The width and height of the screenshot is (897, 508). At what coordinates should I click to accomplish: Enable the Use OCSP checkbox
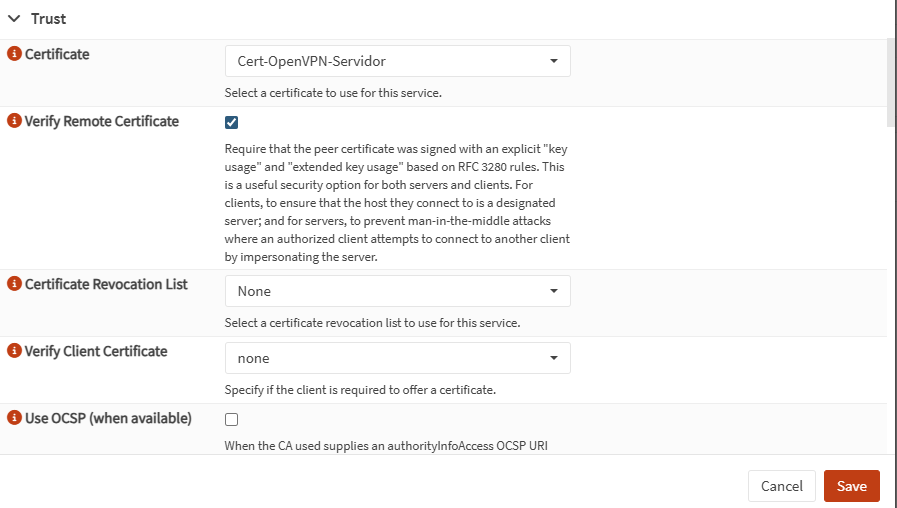point(232,419)
